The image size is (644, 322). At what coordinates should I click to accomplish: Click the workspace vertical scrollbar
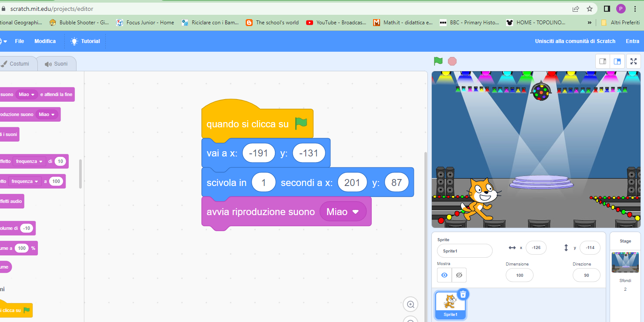(x=425, y=237)
